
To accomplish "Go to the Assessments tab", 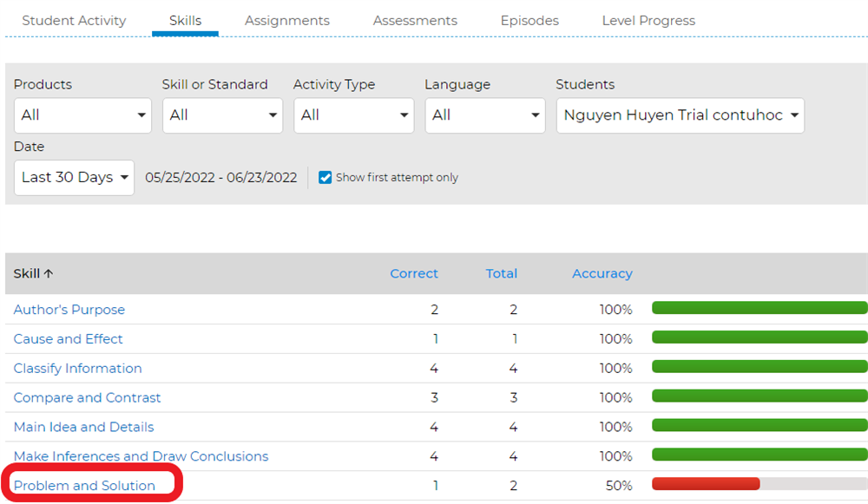I will [x=415, y=20].
